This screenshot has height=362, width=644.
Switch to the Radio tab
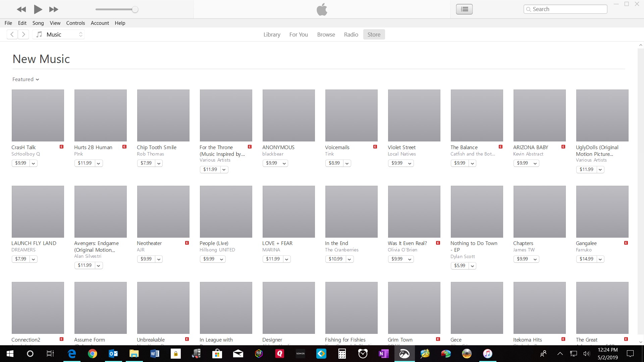tap(351, 34)
